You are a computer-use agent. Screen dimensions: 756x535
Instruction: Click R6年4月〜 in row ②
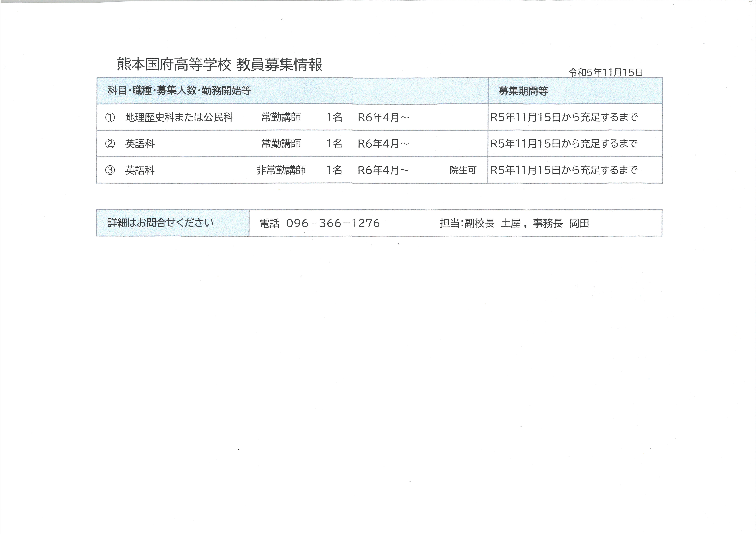383,144
